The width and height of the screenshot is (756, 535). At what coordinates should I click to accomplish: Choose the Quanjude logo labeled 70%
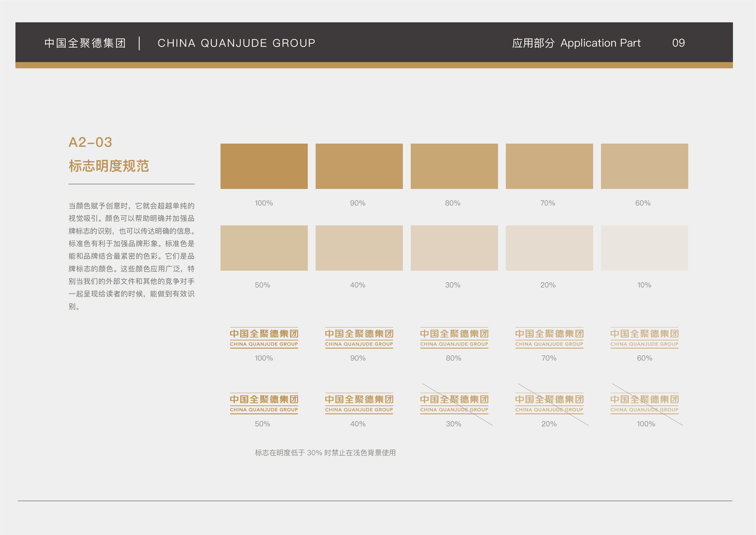point(550,338)
